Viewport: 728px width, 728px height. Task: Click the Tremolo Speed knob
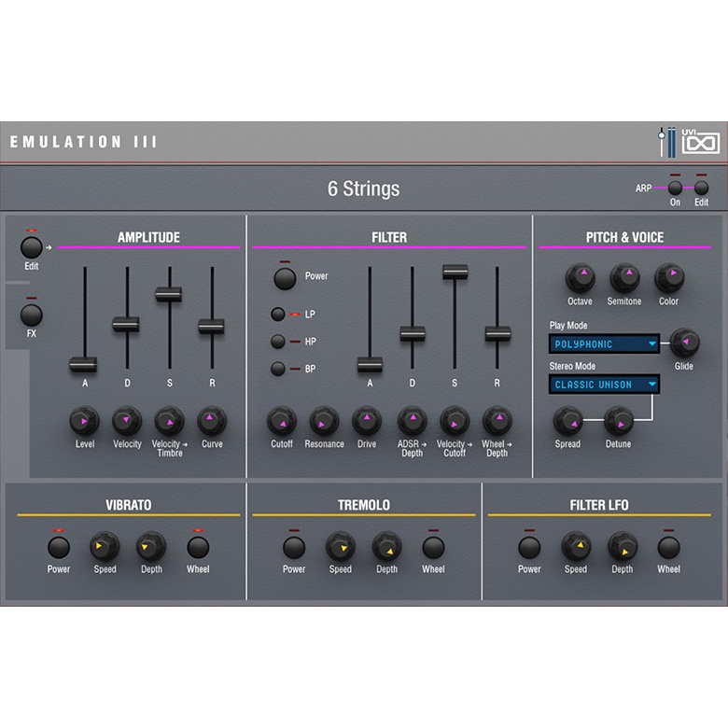pos(341,546)
